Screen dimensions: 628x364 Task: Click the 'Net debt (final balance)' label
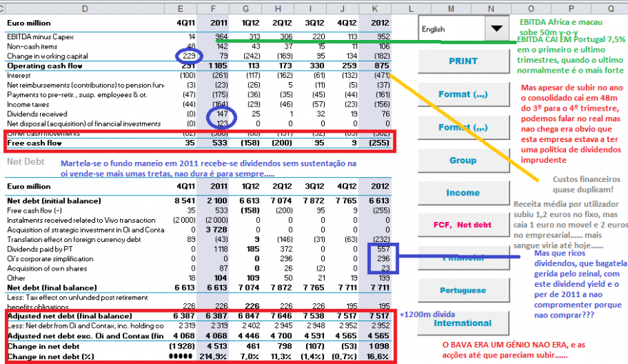[51, 288]
